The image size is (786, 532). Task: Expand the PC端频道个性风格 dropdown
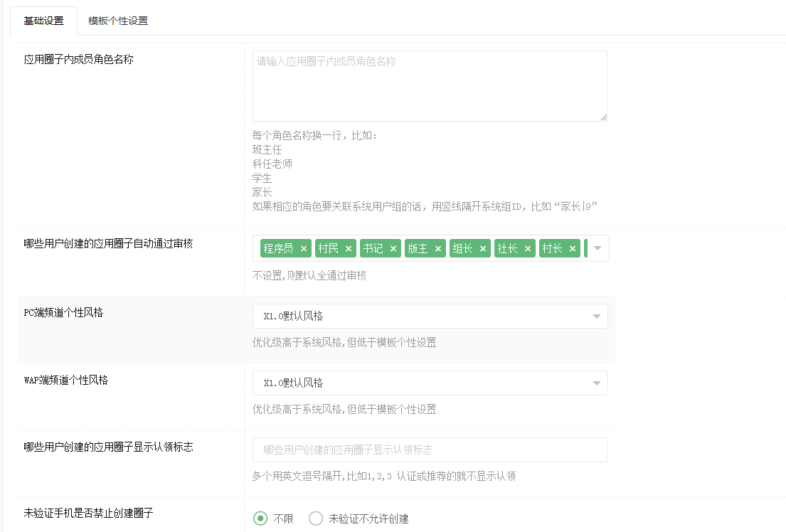[x=596, y=316]
